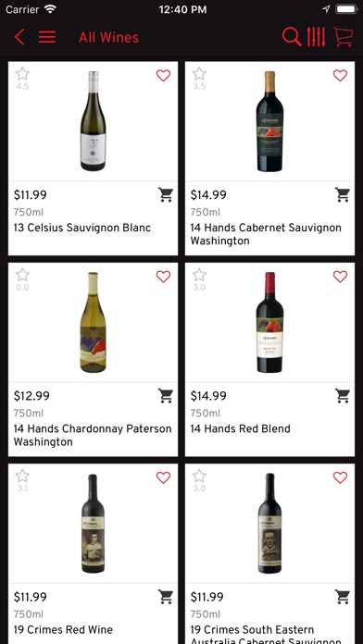Open wine search with magnifier icon
Screen dimensions: 363x644
tap(292, 37)
